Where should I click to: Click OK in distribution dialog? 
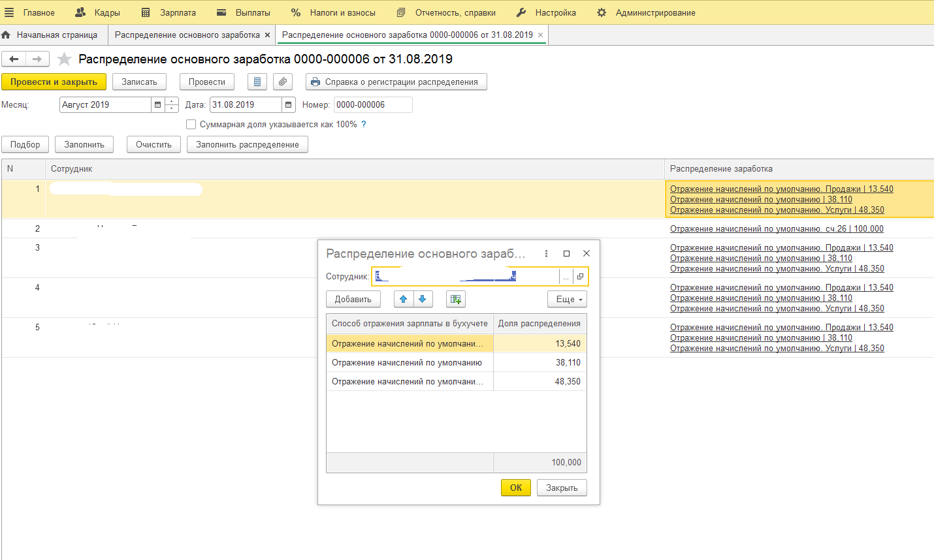click(x=515, y=488)
